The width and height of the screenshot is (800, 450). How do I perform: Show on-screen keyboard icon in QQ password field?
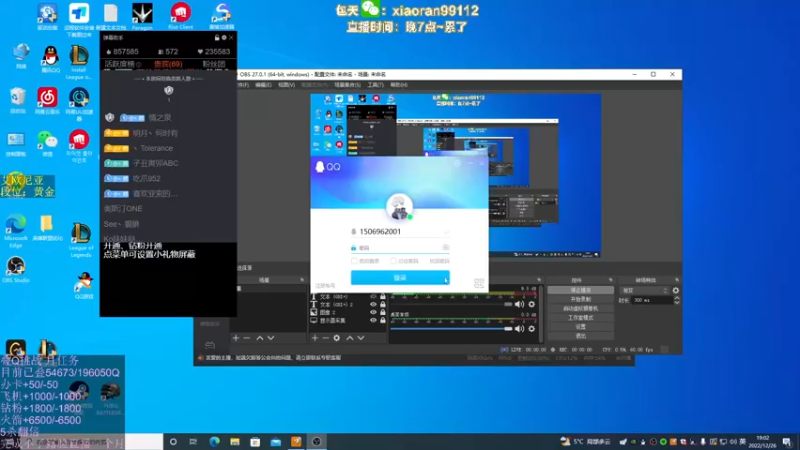(445, 247)
